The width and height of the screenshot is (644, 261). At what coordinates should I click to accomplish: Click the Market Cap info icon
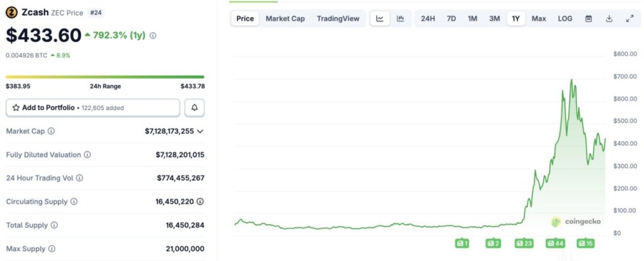(51, 131)
